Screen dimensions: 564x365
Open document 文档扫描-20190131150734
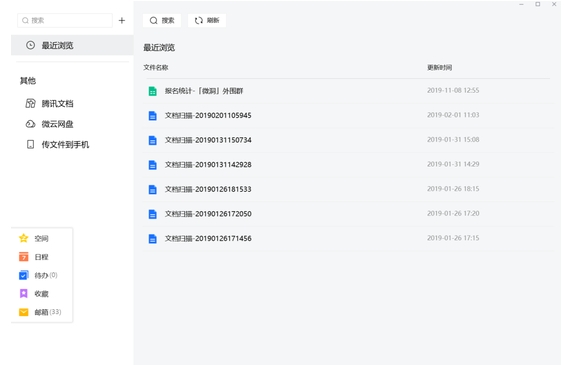point(346,140)
